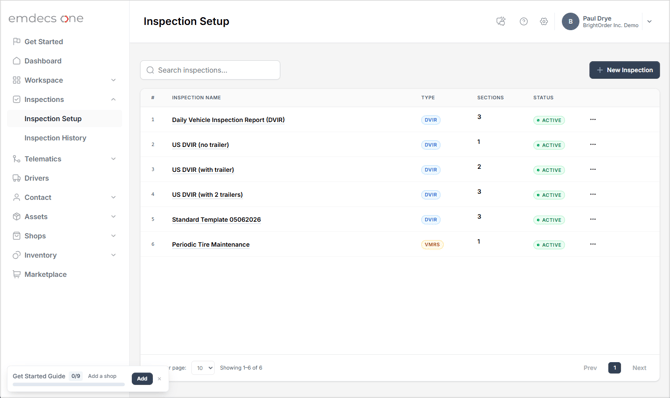Click ACTIVE status of Periodic Tire Maintenance
The height and width of the screenshot is (398, 670).
(549, 245)
